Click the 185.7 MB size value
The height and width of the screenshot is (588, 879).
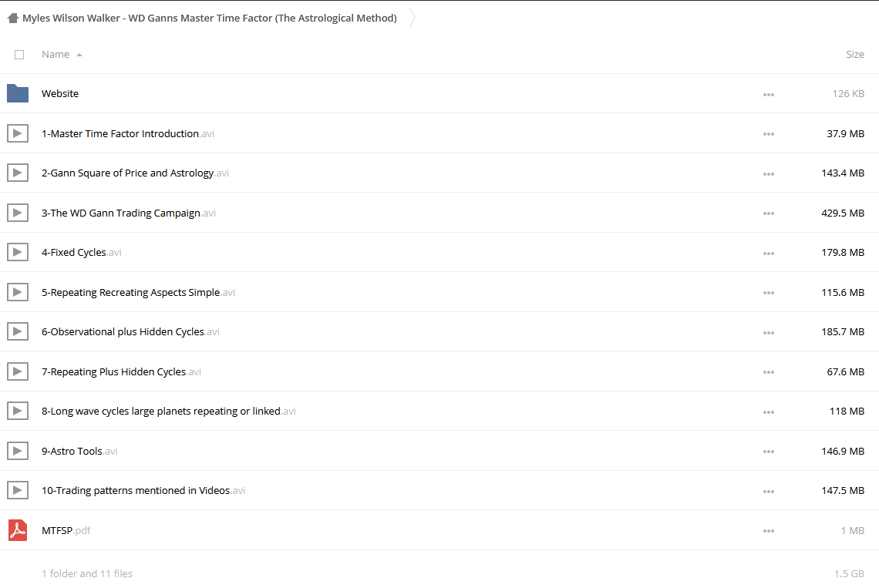click(843, 332)
